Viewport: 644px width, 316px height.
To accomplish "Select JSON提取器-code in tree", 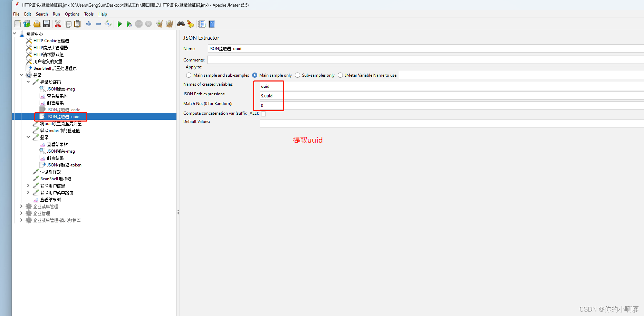I will click(x=64, y=110).
